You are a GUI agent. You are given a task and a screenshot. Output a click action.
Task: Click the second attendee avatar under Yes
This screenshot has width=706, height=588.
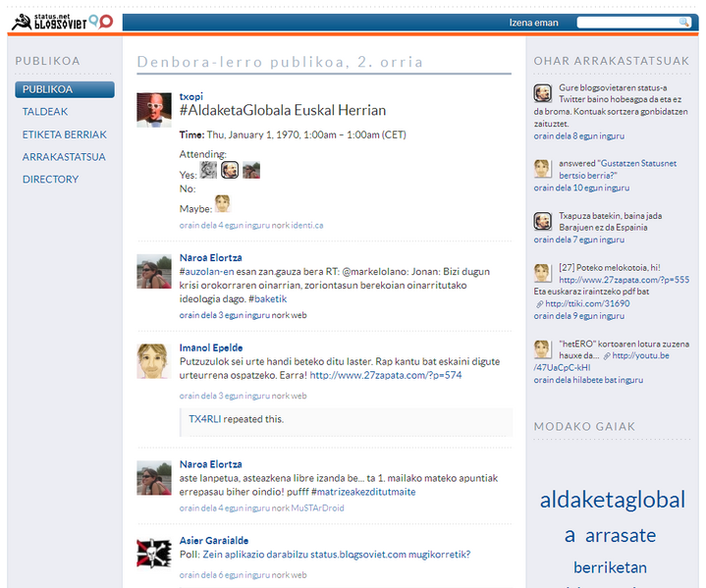230,170
